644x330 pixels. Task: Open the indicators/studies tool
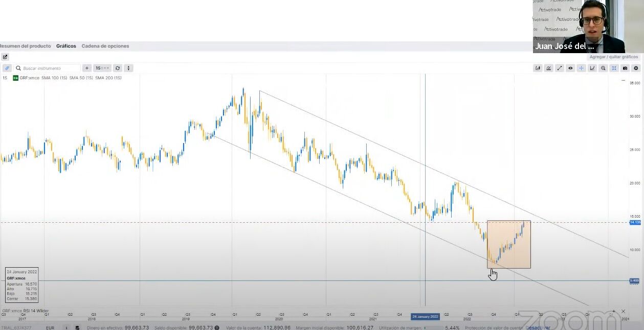pos(548,68)
